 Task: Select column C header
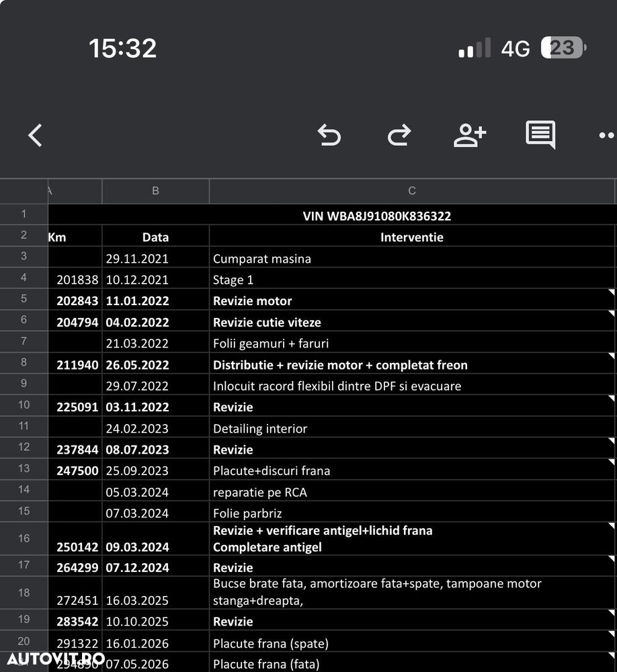click(412, 191)
